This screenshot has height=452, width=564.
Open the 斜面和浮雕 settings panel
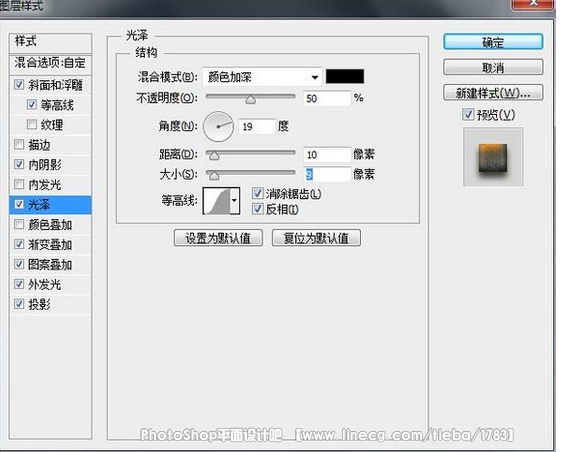[x=55, y=85]
